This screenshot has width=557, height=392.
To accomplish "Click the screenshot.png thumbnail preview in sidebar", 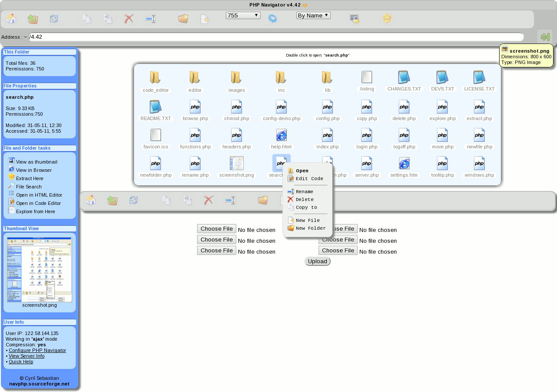I will click(x=40, y=269).
